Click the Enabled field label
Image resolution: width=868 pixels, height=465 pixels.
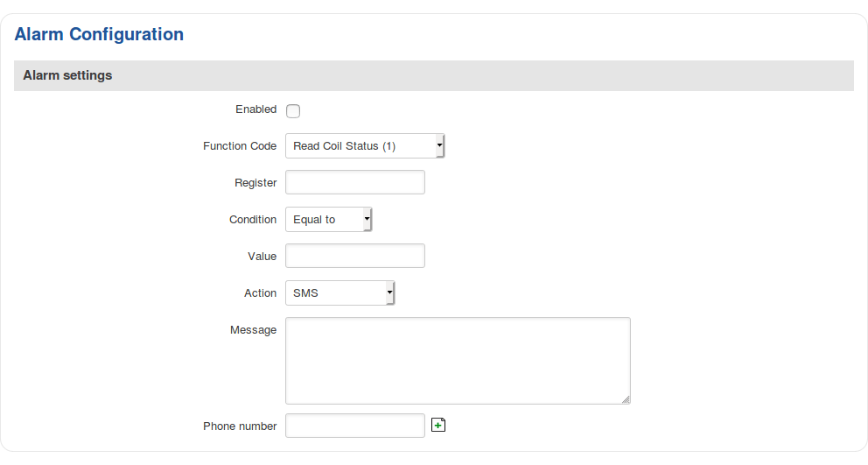[255, 109]
